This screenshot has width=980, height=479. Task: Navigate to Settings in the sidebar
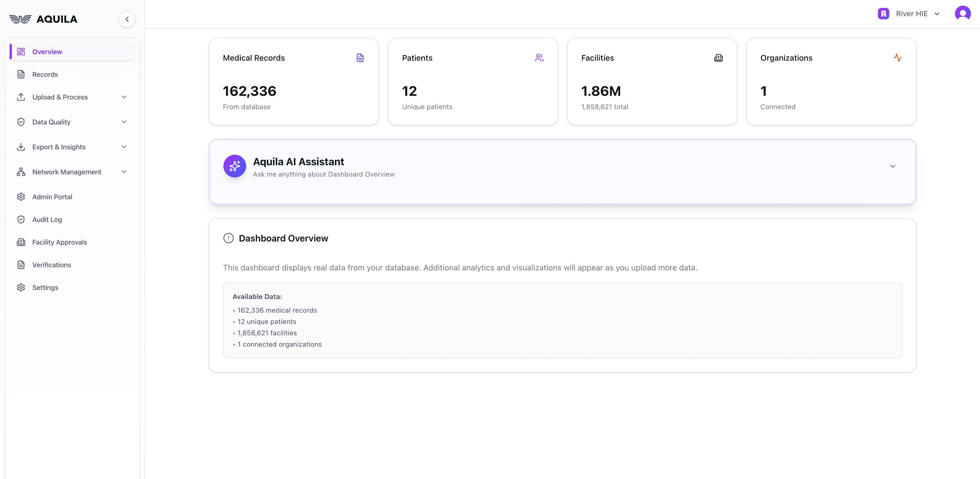pyautogui.click(x=45, y=287)
